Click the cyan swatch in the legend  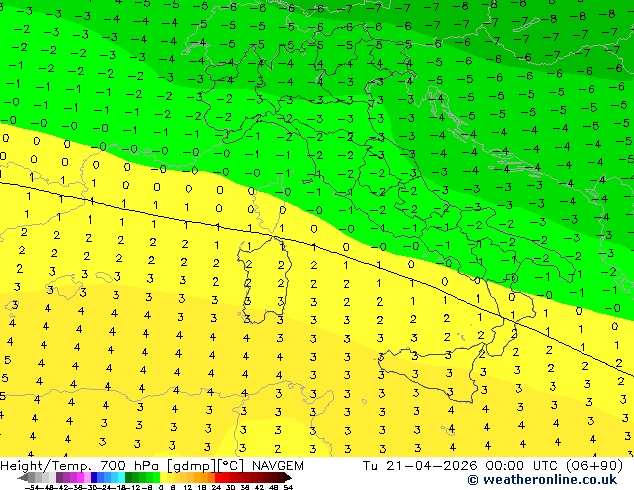coord(121,478)
